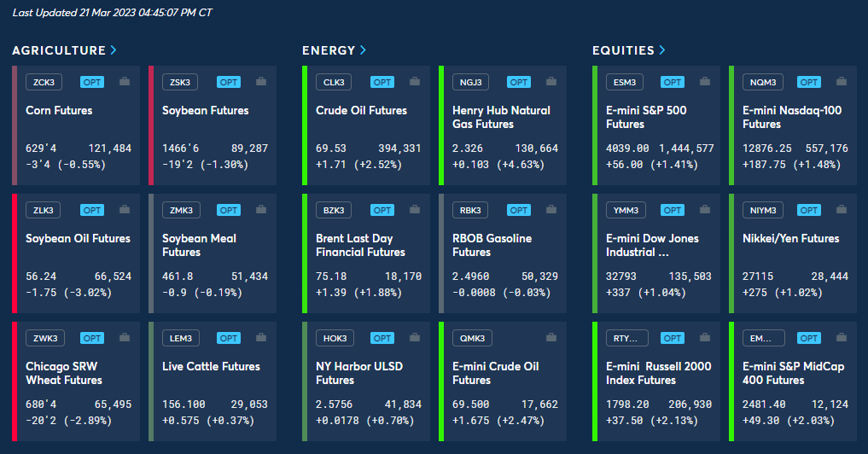Select the CLK3 ticker code
This screenshot has height=454, width=868.
point(334,82)
